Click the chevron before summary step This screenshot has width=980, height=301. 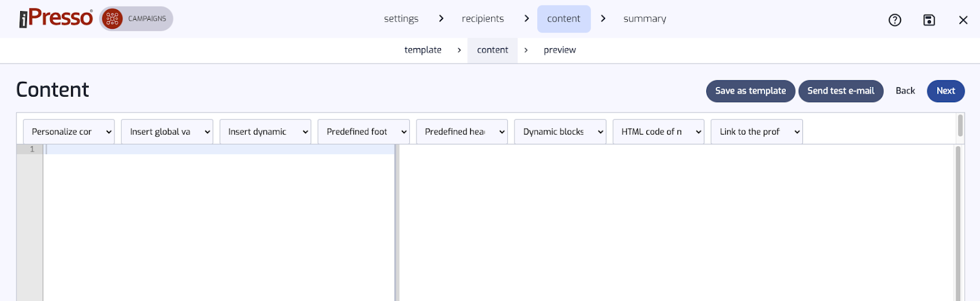[x=603, y=19]
